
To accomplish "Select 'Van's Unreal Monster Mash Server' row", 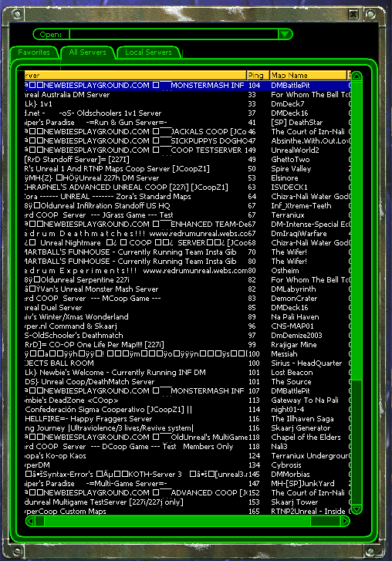I will (188, 289).
